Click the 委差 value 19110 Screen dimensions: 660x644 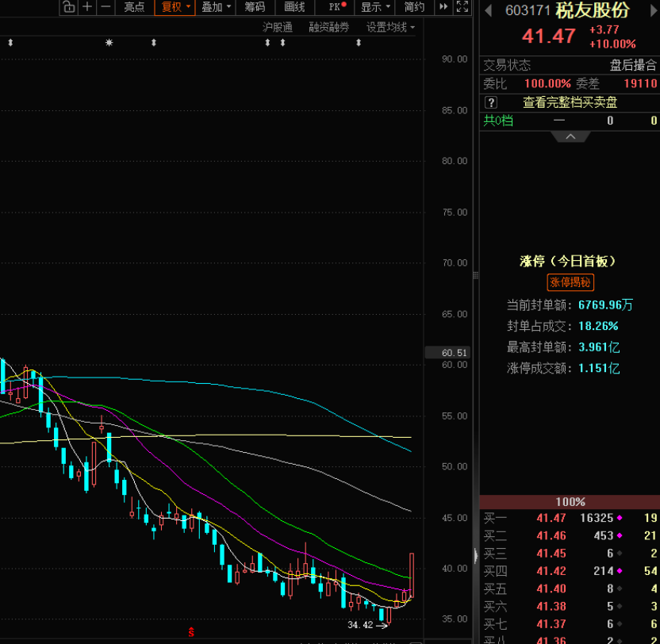pos(640,83)
